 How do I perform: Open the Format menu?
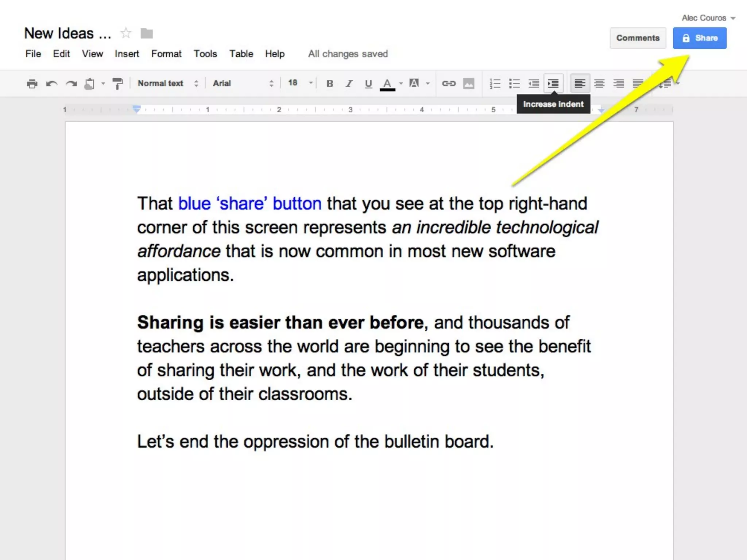pos(166,54)
